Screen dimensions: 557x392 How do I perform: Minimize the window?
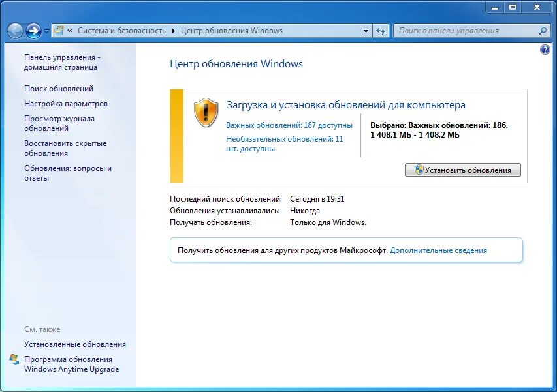click(495, 7)
